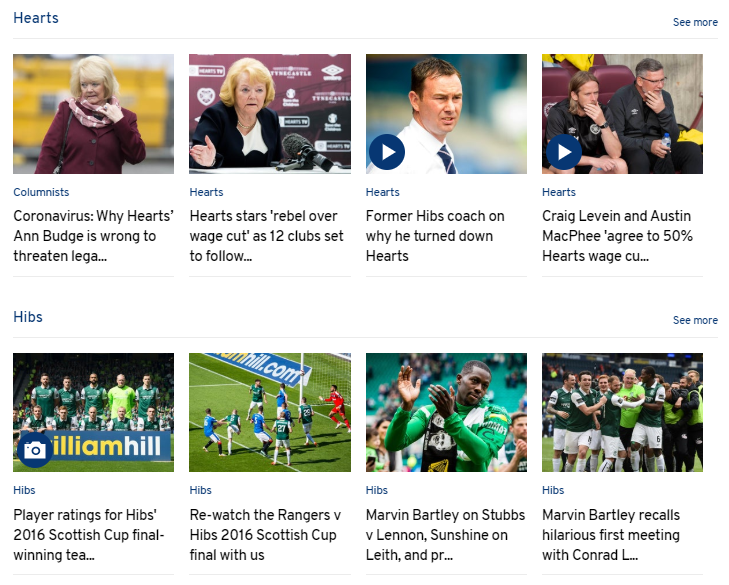Click the Ann Budge maroon coat thumbnail

click(93, 114)
